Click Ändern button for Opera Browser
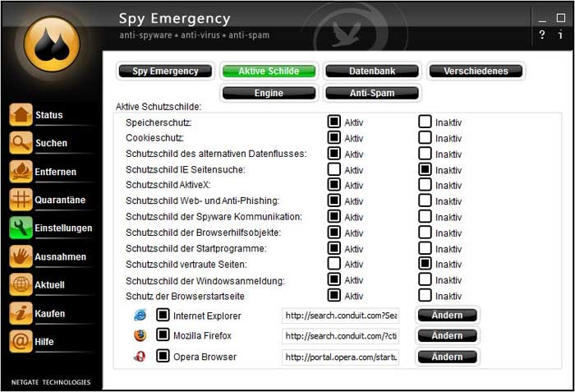Viewport: 575px width, 392px height. pos(448,357)
